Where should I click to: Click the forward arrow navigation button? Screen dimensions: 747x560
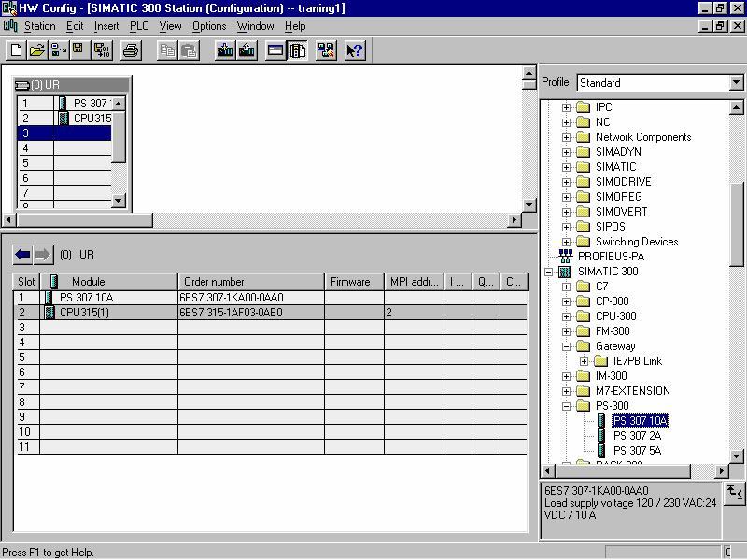point(43,255)
